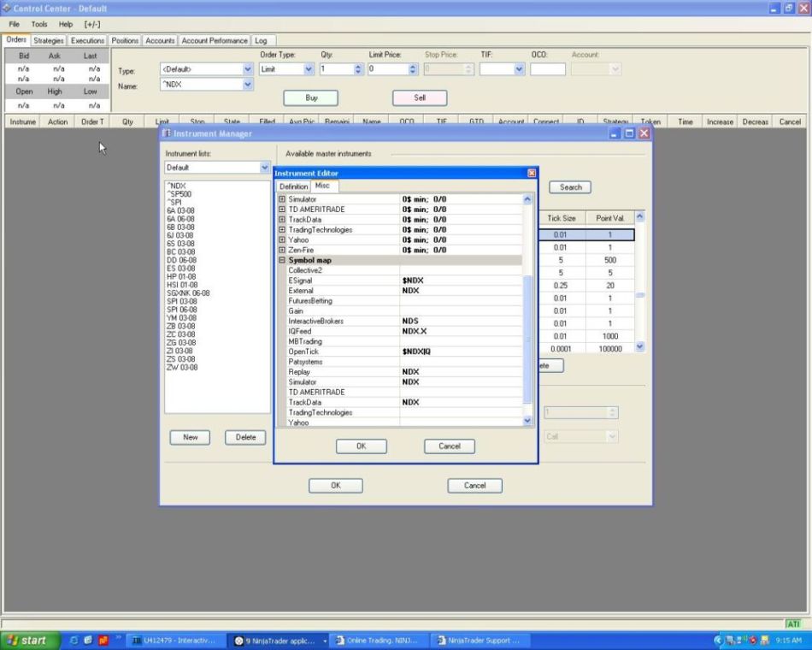Edit the InteractiveBrokers symbol value NDS
This screenshot has height=650, width=812.
[461, 322]
